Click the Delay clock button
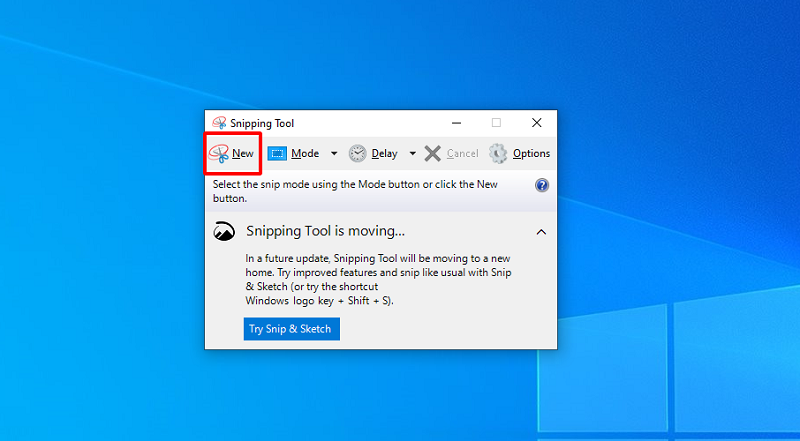The image size is (800, 441). point(373,154)
